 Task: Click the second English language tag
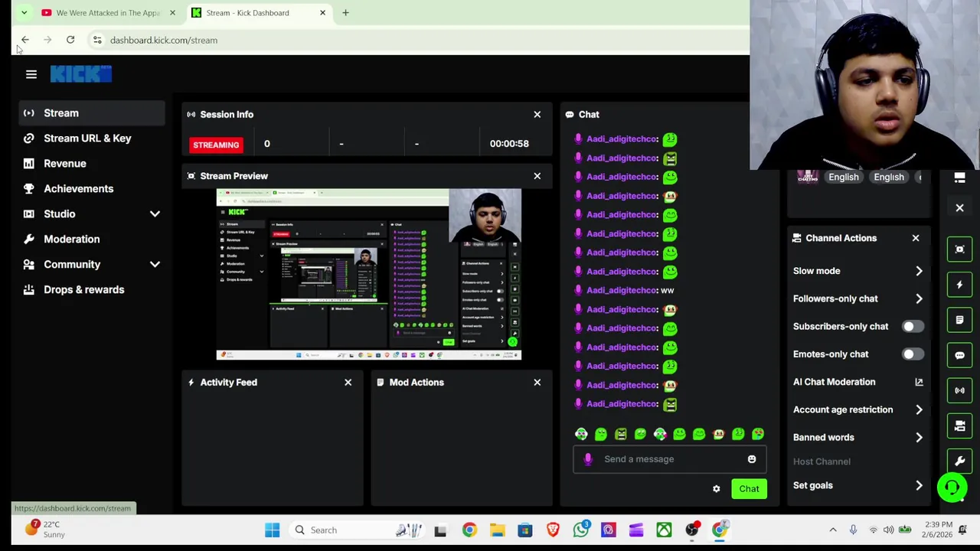tap(889, 177)
